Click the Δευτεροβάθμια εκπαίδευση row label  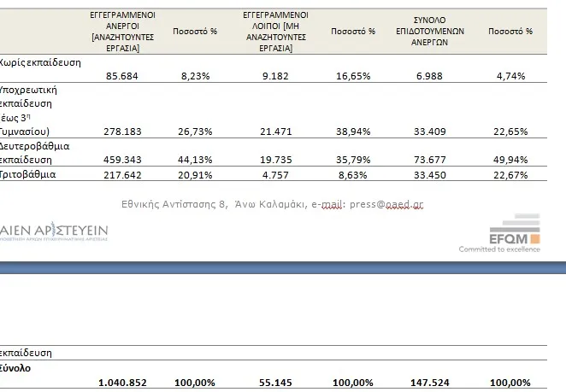pos(34,153)
